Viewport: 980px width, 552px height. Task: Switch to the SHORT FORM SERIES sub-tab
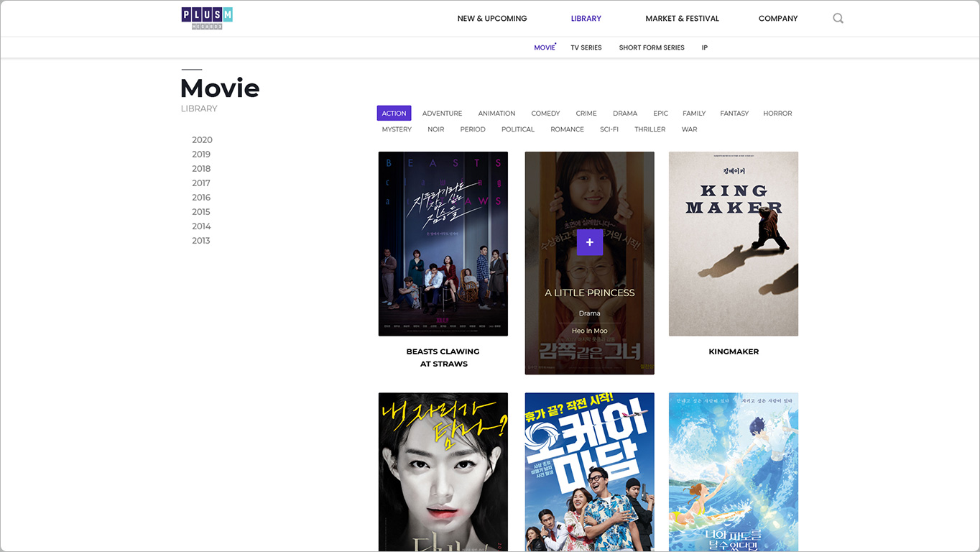pos(652,47)
